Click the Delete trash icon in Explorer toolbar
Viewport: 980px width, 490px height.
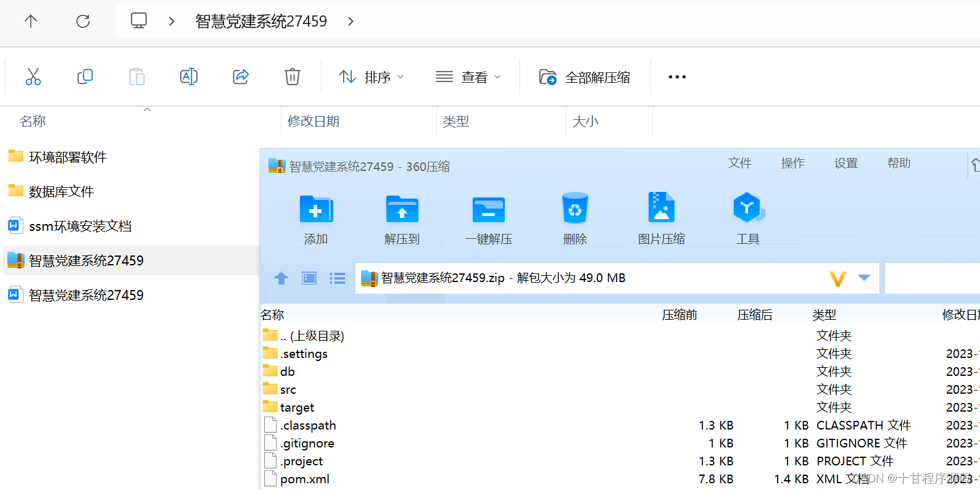(x=293, y=77)
